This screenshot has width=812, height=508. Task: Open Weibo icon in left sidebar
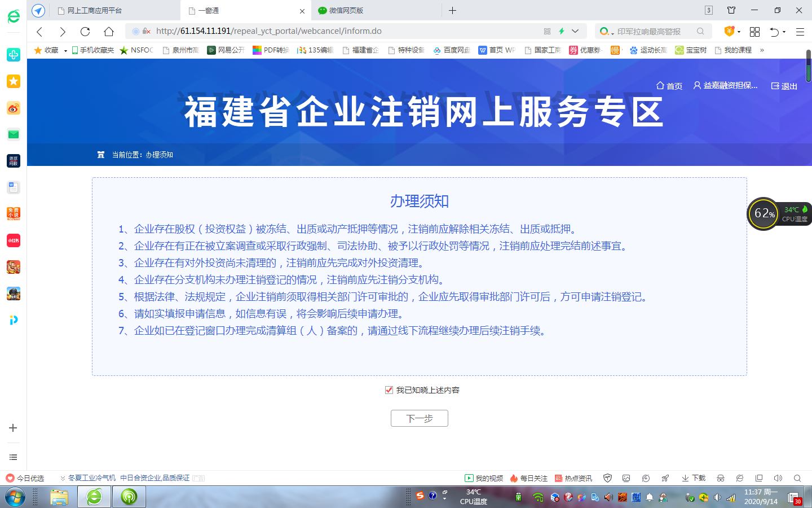click(x=14, y=108)
